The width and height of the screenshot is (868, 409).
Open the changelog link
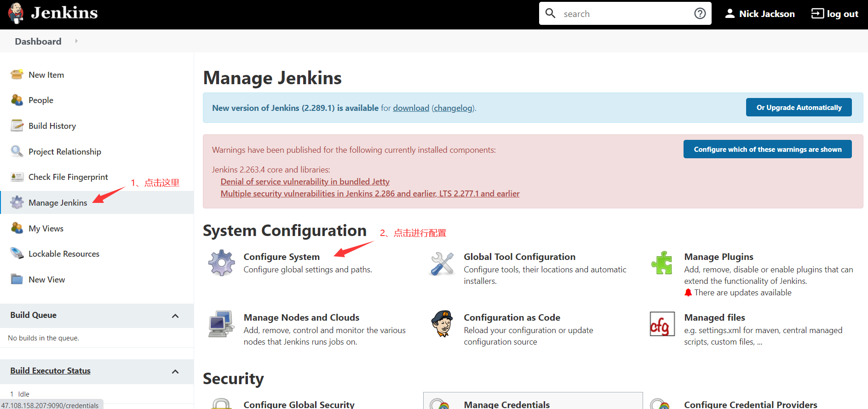pyautogui.click(x=453, y=108)
